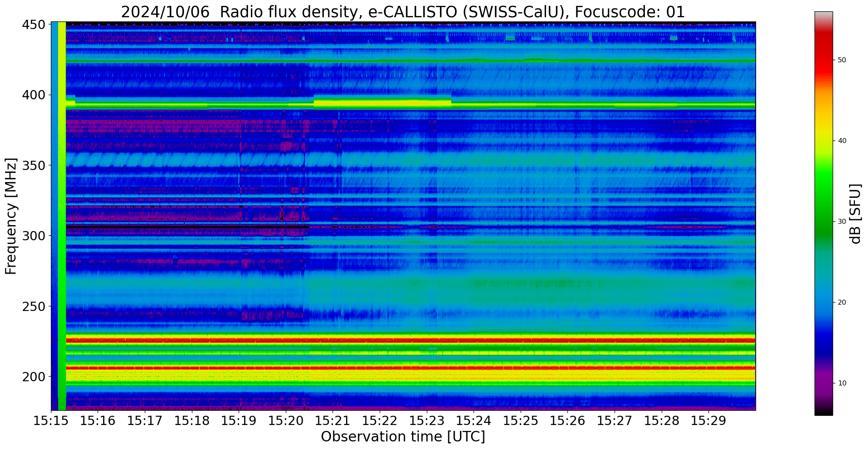Click the 15:28 time tick label
This screenshot has height=449, width=868.
click(661, 420)
